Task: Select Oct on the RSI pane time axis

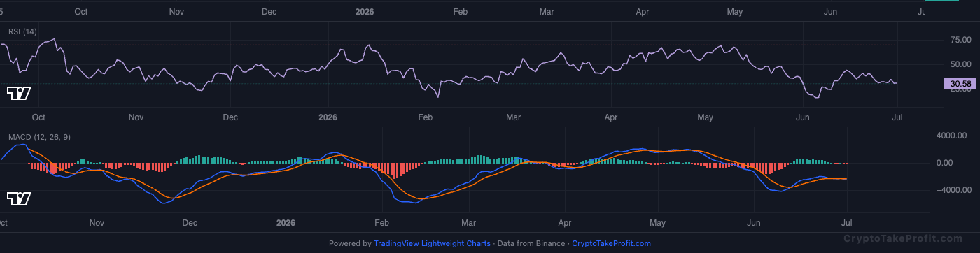Action: [x=39, y=117]
